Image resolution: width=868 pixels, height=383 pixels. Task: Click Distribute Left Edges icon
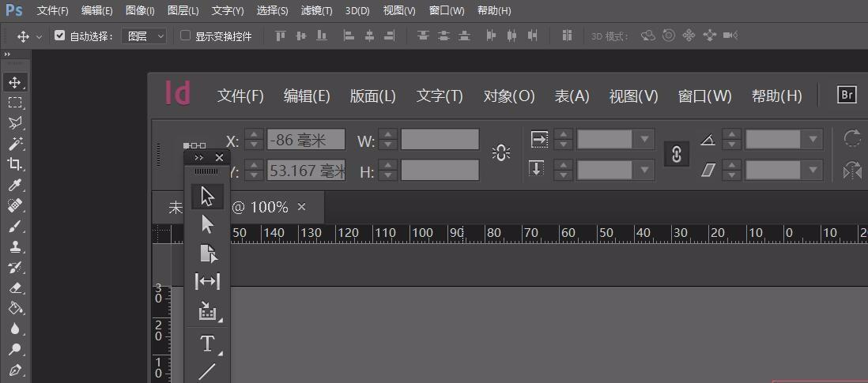tap(491, 36)
